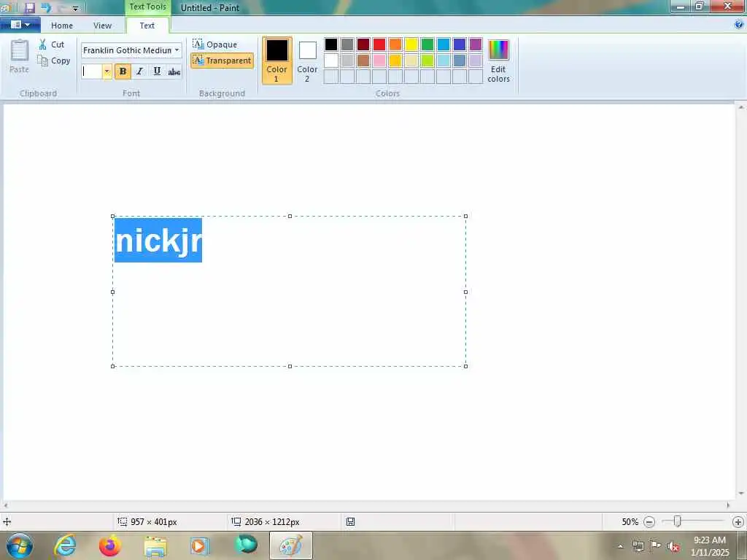Pick the yellow color swatch
Image resolution: width=747 pixels, height=560 pixels.
[411, 44]
